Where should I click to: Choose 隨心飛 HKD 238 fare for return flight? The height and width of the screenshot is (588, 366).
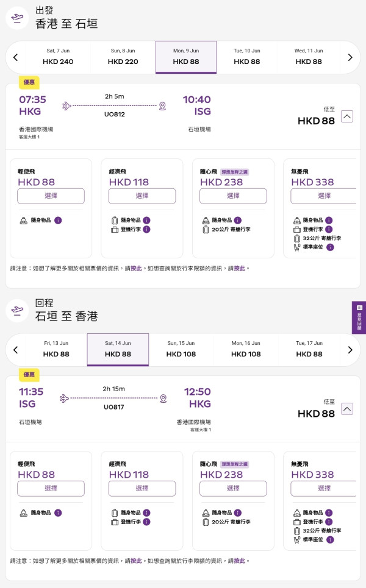[x=233, y=488]
